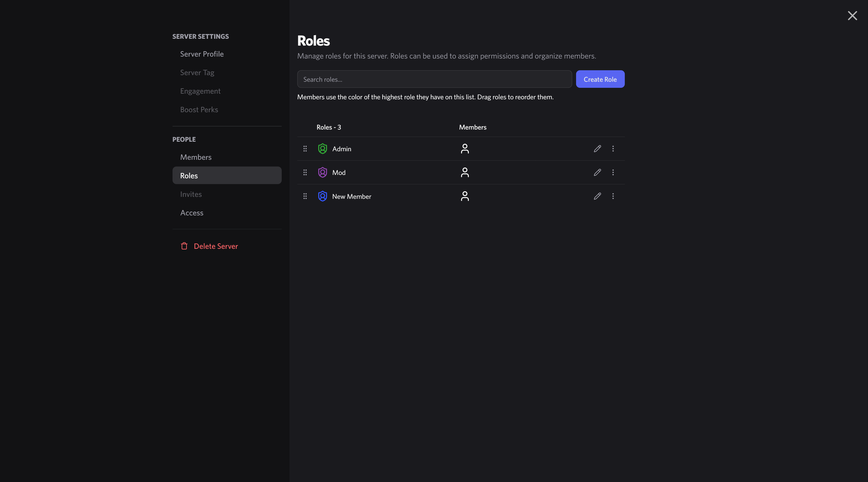Edit the New Member role with pencil icon
Image resolution: width=868 pixels, height=482 pixels.
click(597, 196)
